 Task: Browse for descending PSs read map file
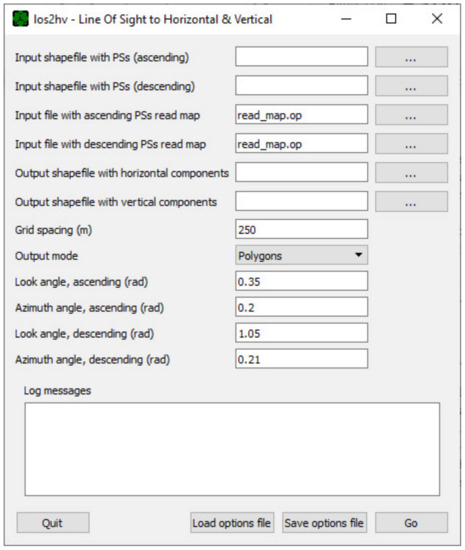[411, 143]
